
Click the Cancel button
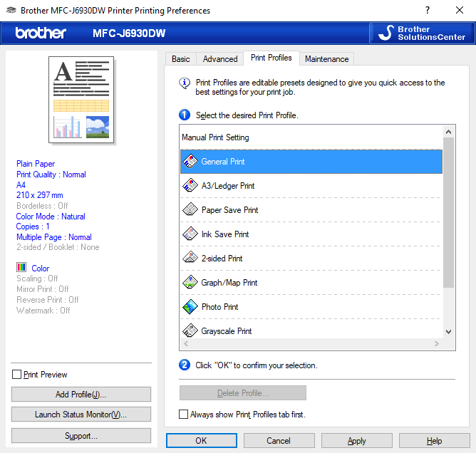click(x=279, y=441)
